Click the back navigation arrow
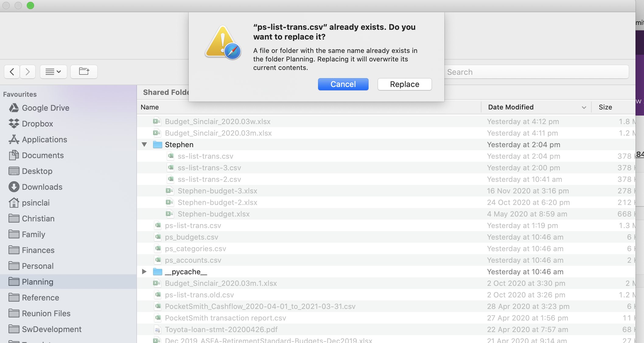The width and height of the screenshot is (644, 343). tap(12, 72)
